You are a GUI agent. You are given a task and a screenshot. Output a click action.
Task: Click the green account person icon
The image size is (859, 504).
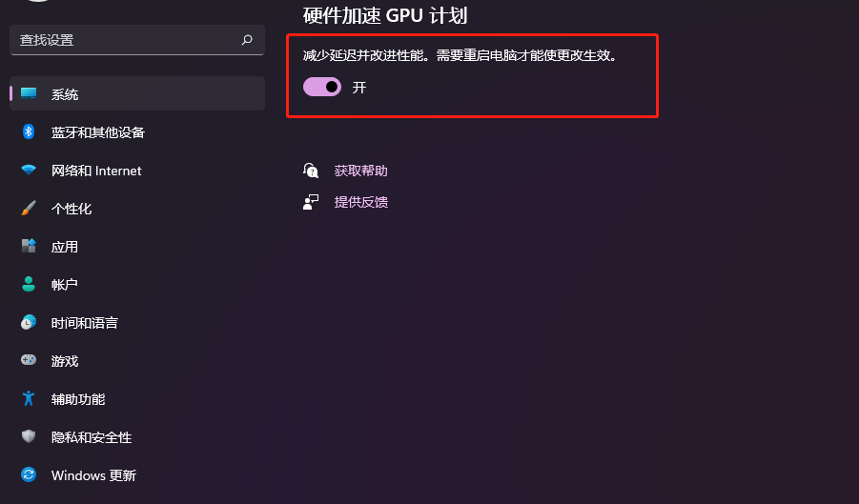point(29,284)
